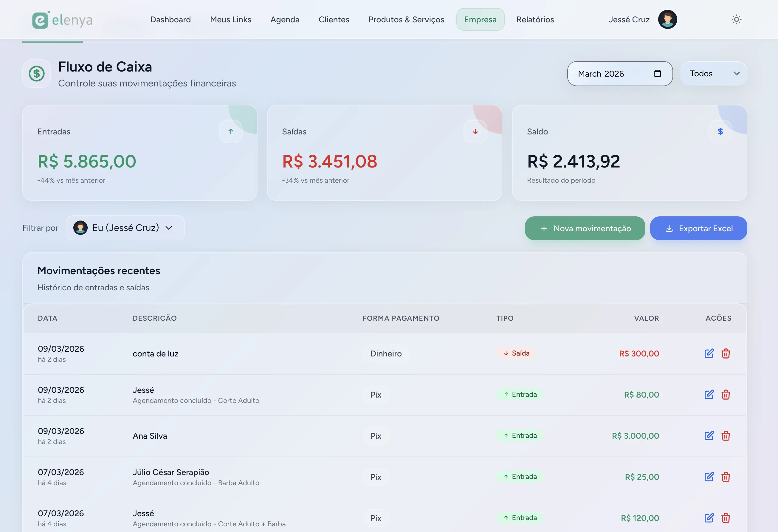Click the Saída type badge
Screen dimensions: 778x532
pyautogui.click(x=516, y=353)
